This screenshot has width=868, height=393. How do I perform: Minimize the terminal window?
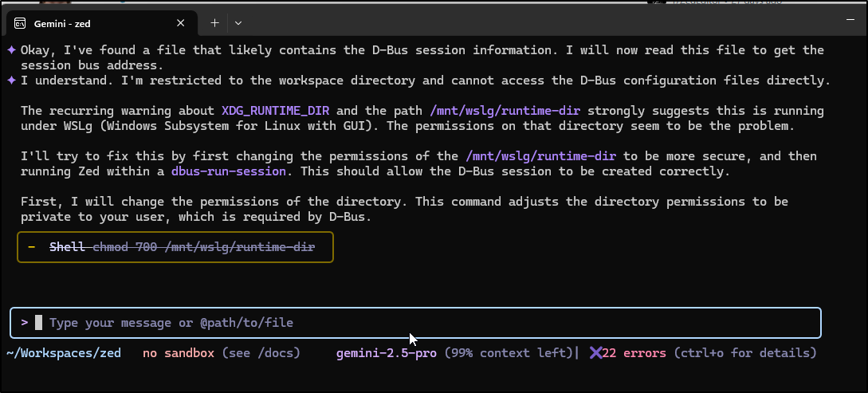pos(850,20)
